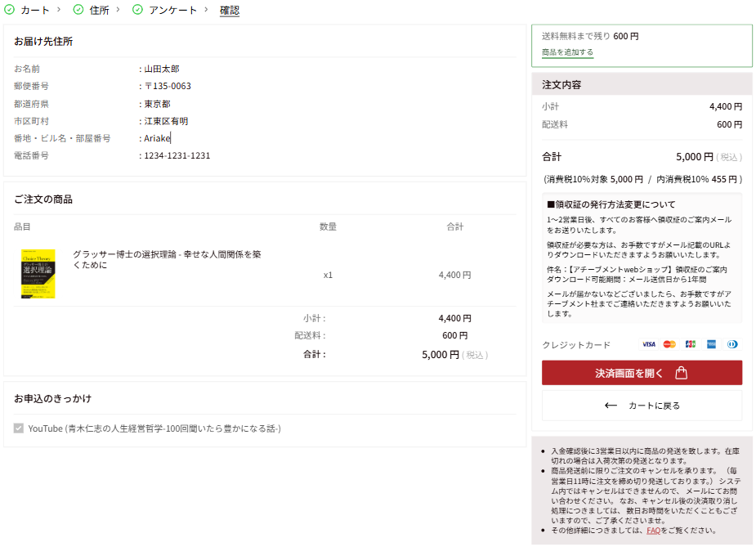Image resolution: width=756 pixels, height=547 pixels.
Task: Click the prefecture value 東京都
Action: coord(157,104)
